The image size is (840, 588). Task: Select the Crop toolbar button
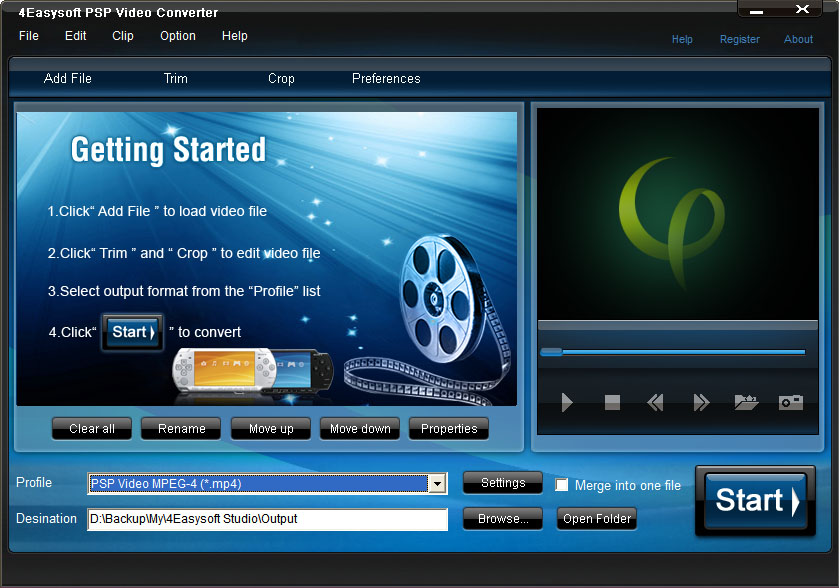click(281, 79)
